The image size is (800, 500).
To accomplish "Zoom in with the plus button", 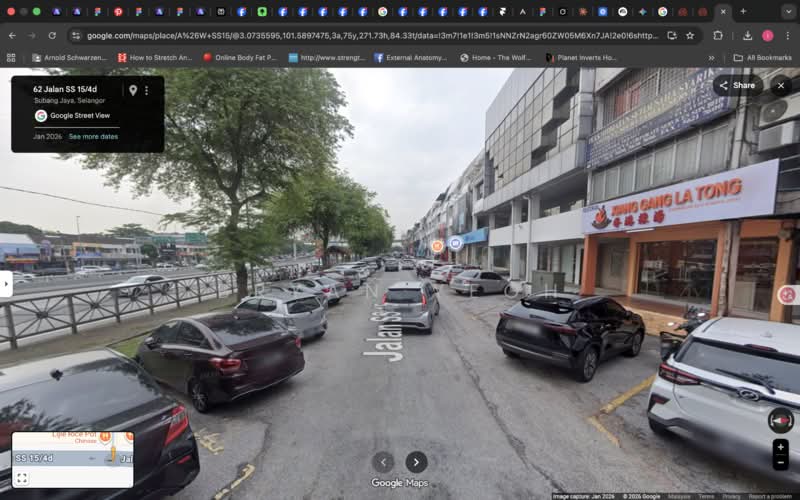I will point(780,446).
